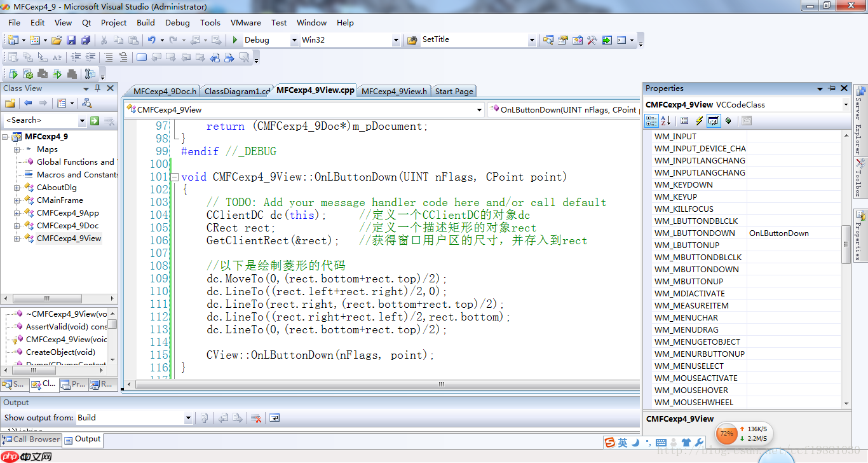Click the code editor horizontal scrollbar

pyautogui.click(x=381, y=384)
